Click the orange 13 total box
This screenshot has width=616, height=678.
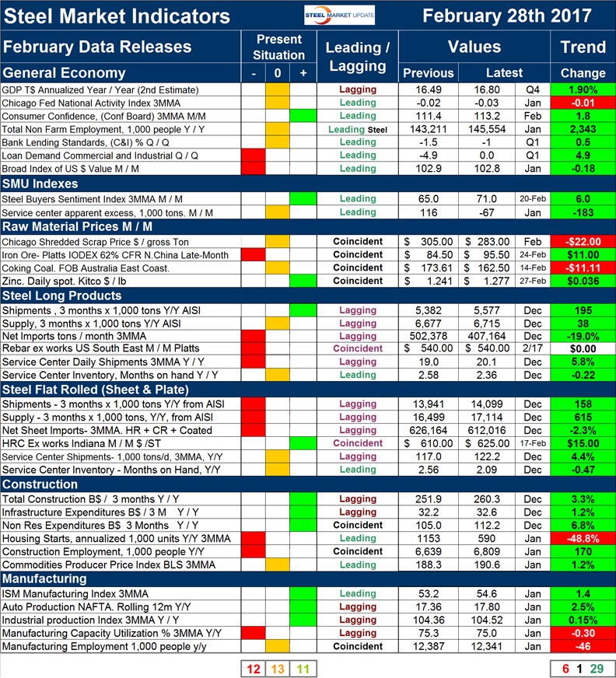[278, 666]
